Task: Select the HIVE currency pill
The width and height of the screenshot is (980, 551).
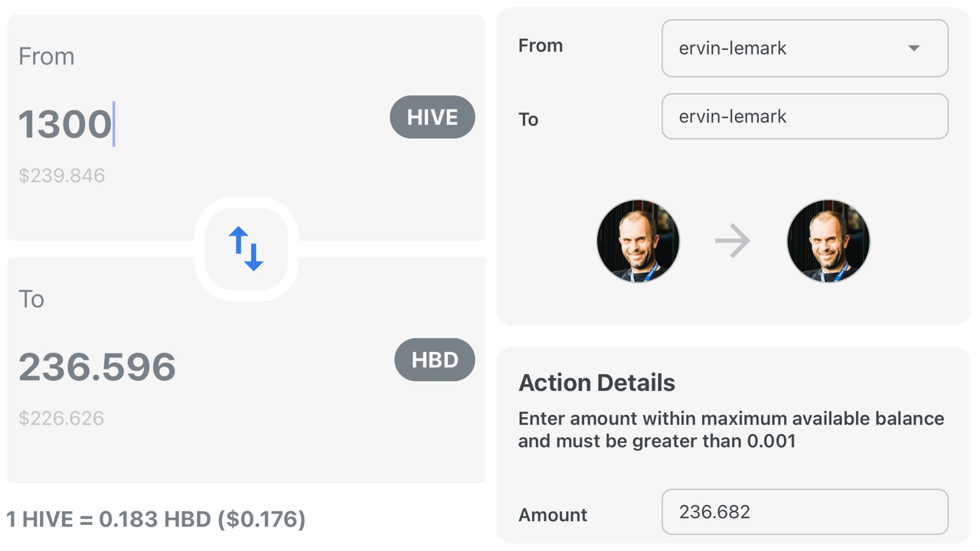Action: coord(433,117)
